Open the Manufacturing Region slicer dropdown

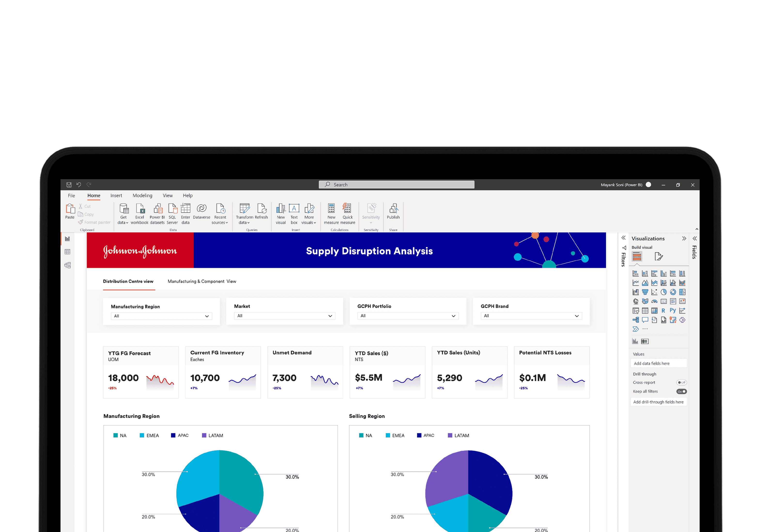click(161, 316)
